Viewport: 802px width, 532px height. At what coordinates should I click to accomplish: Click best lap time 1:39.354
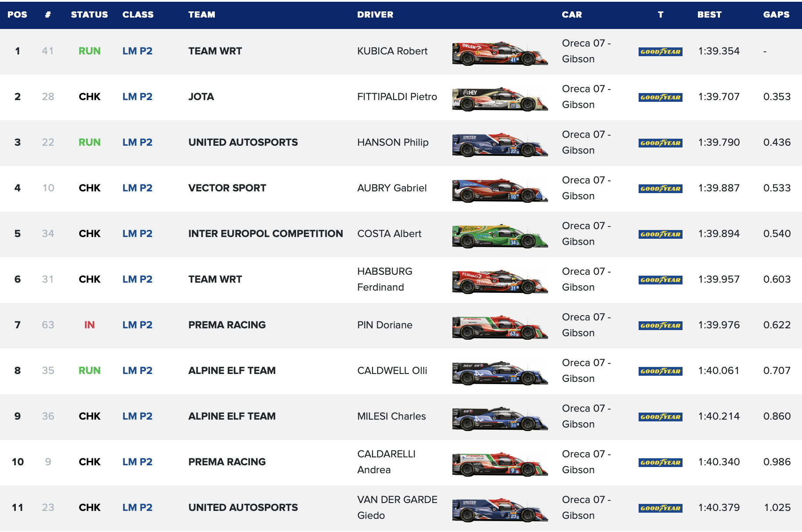(719, 51)
